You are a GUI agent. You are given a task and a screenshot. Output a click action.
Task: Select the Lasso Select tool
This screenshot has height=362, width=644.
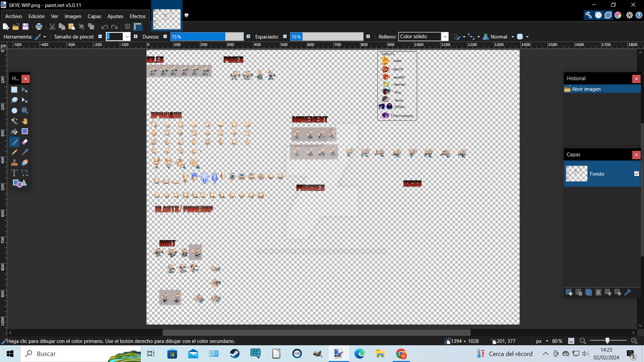pos(14,100)
